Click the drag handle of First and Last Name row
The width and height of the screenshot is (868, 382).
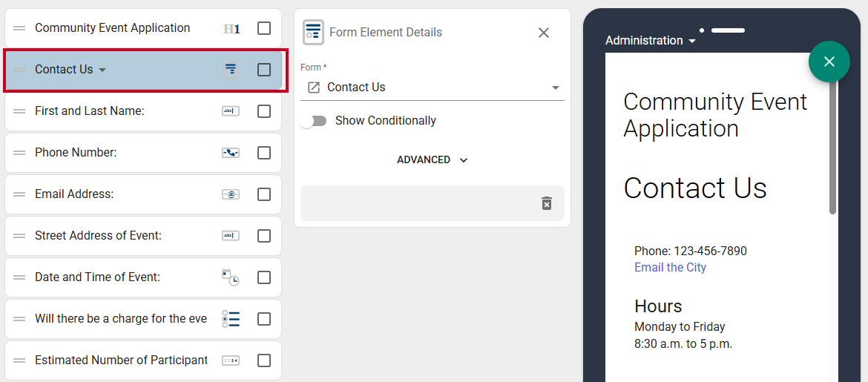coord(19,111)
